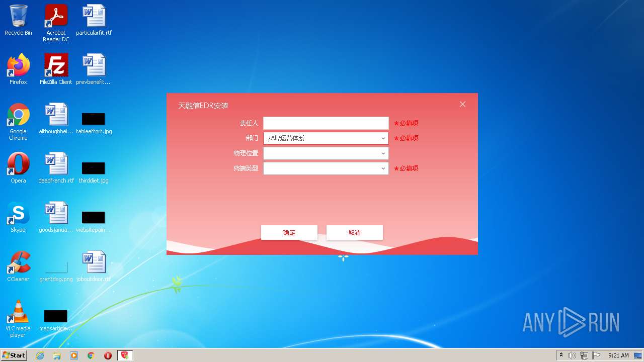
Task: Close the 天融信EDR安装 dialog
Action: coord(462,104)
